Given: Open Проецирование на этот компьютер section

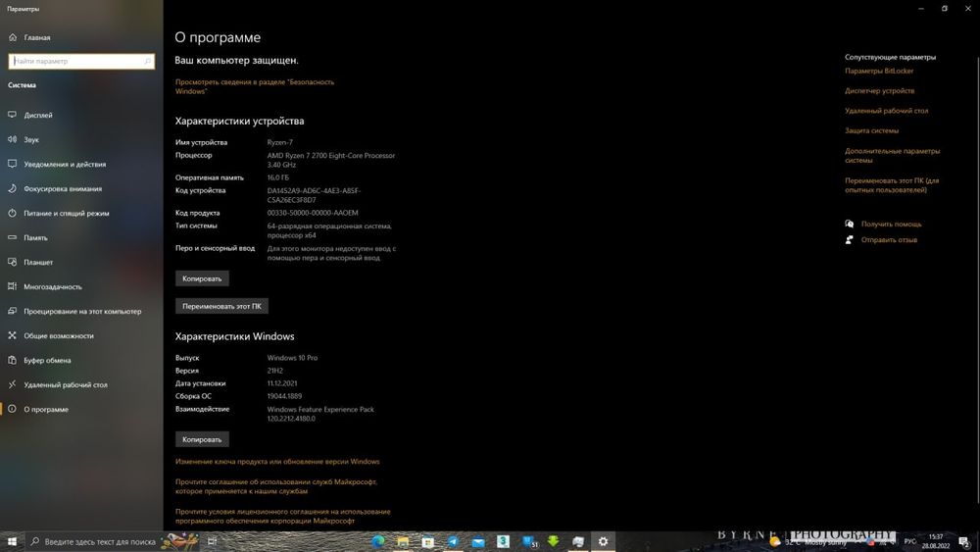Looking at the screenshot, I should tap(81, 312).
